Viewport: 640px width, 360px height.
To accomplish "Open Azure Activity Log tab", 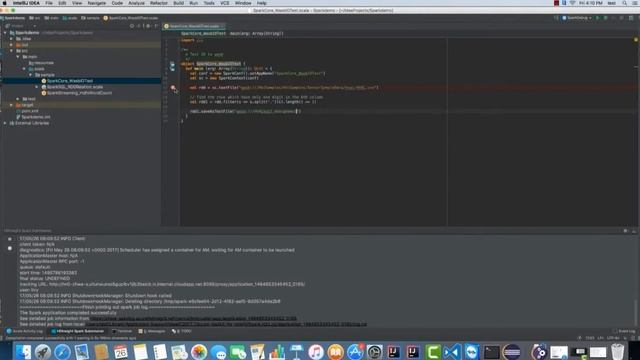I will point(25,331).
